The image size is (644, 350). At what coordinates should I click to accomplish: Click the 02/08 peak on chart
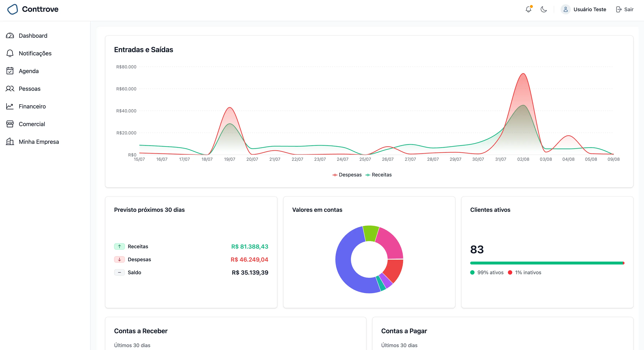(523, 74)
